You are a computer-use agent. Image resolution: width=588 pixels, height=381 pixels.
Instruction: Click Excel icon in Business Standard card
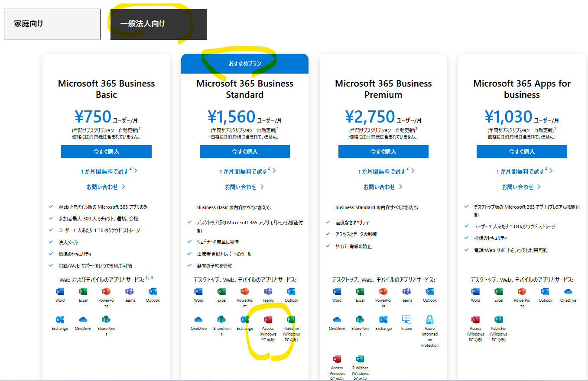[222, 291]
